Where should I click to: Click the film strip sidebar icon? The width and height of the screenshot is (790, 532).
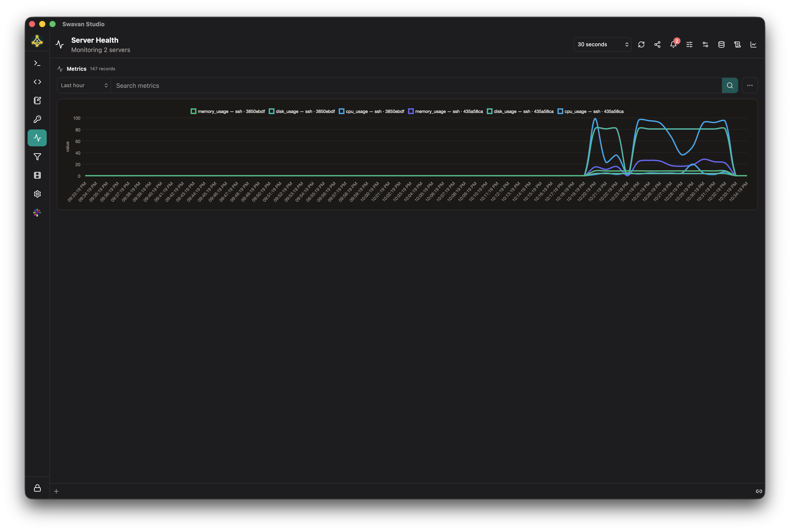click(37, 175)
